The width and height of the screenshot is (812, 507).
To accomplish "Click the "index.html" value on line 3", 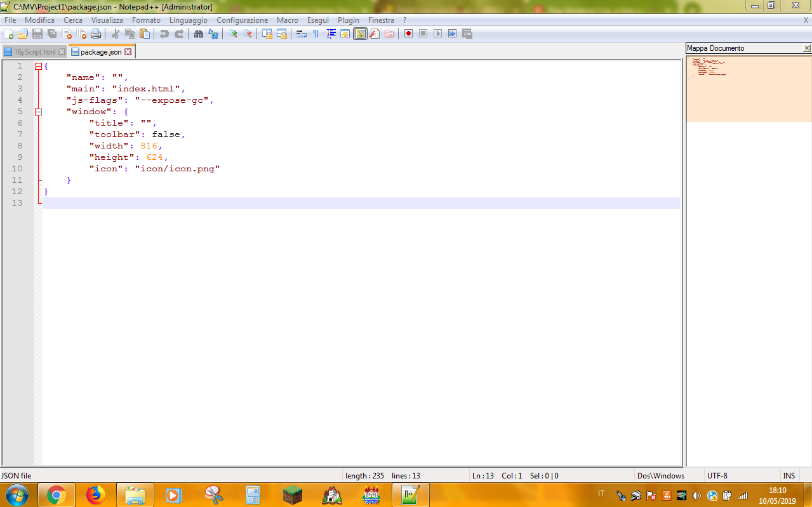I will pyautogui.click(x=146, y=89).
